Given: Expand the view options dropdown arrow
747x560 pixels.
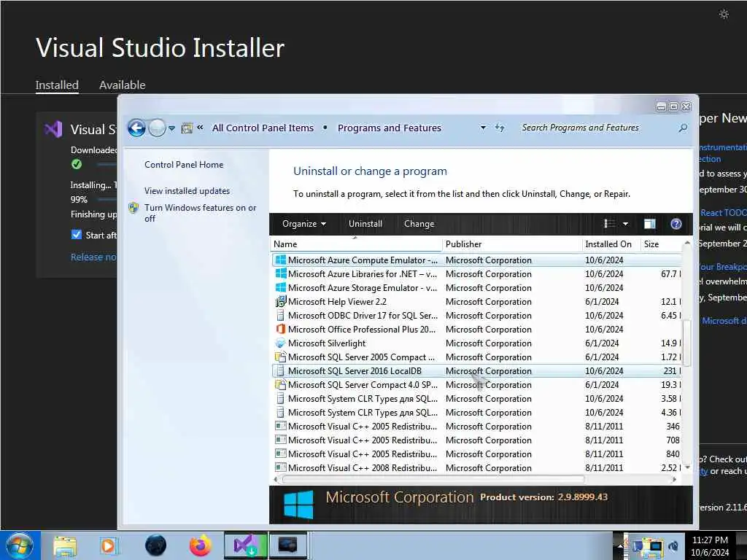Looking at the screenshot, I should pyautogui.click(x=625, y=223).
